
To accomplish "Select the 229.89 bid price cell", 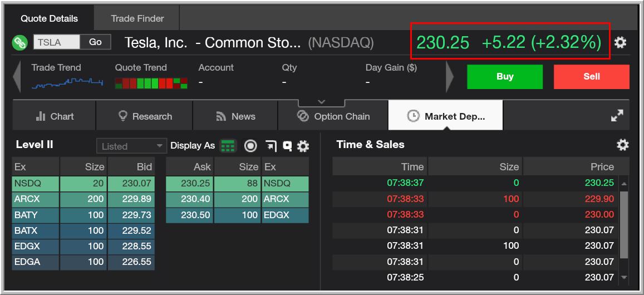I will pyautogui.click(x=131, y=199).
